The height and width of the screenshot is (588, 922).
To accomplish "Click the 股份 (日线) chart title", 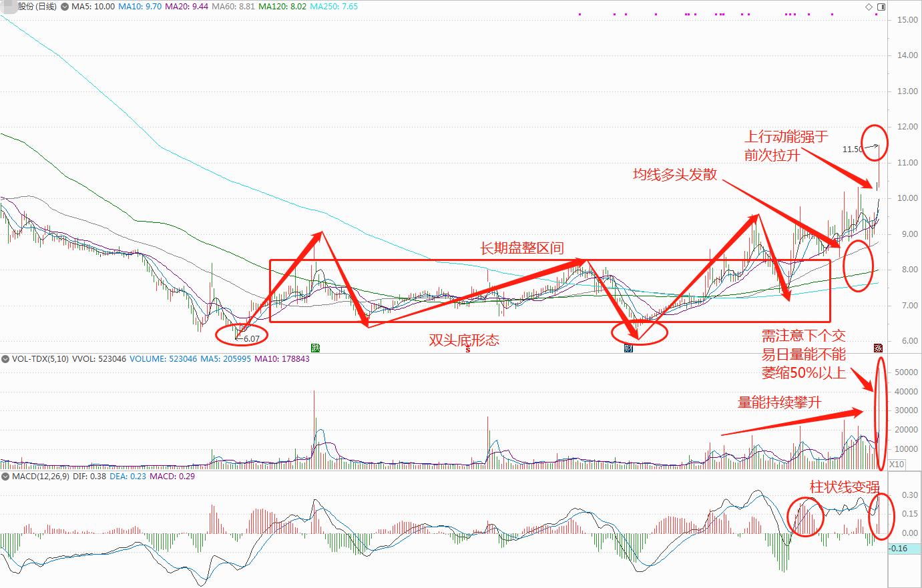I will (37, 6).
